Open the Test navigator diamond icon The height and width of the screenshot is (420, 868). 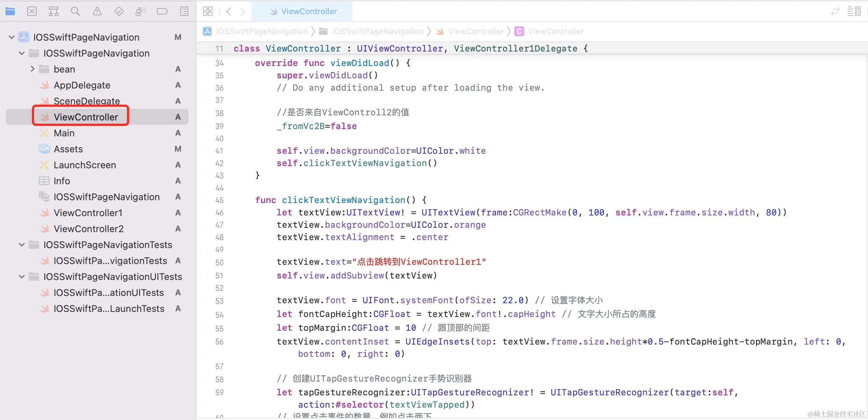(119, 12)
